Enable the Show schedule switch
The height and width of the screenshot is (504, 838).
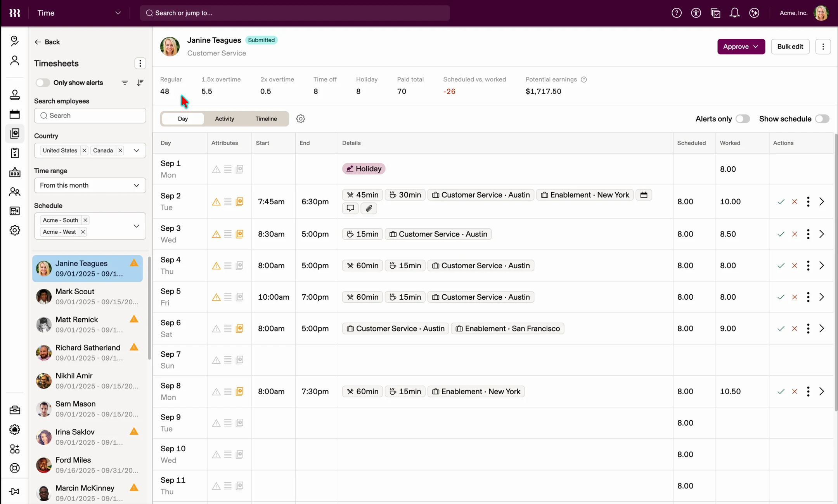(x=822, y=119)
